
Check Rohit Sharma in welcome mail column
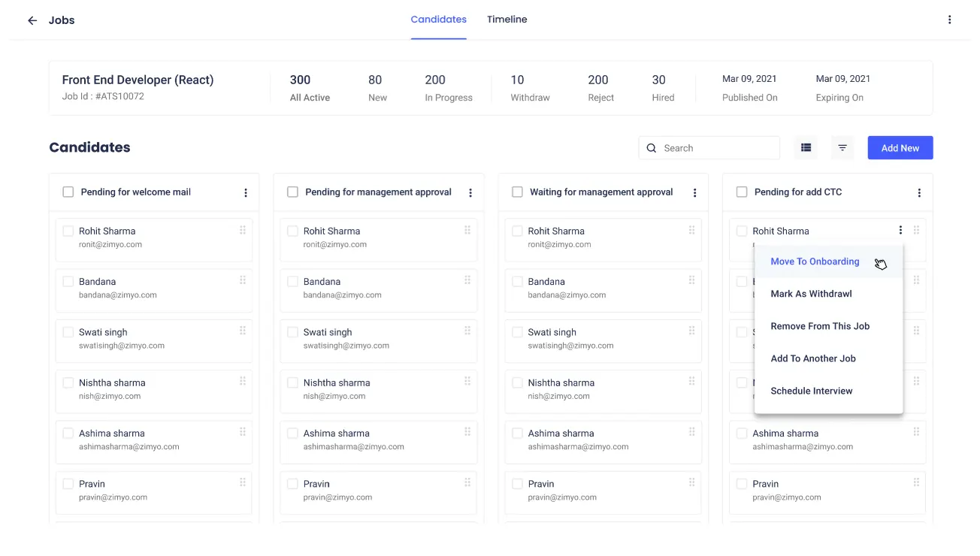tap(68, 231)
